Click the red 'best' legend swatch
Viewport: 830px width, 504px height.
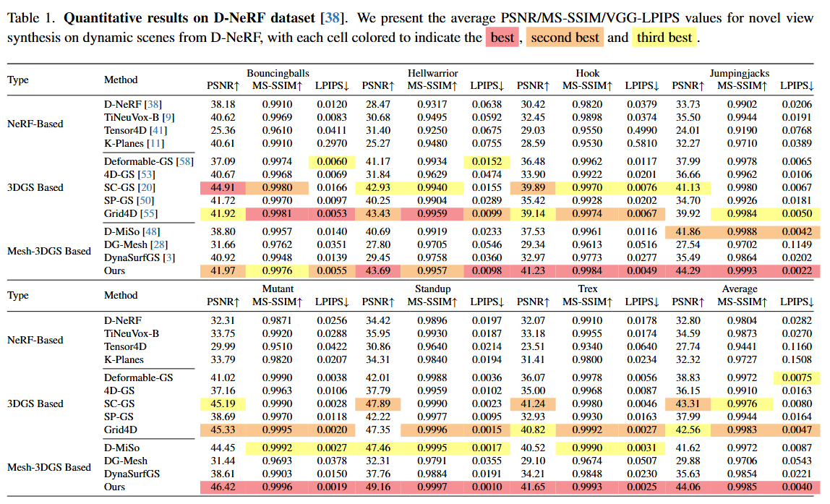click(x=502, y=38)
